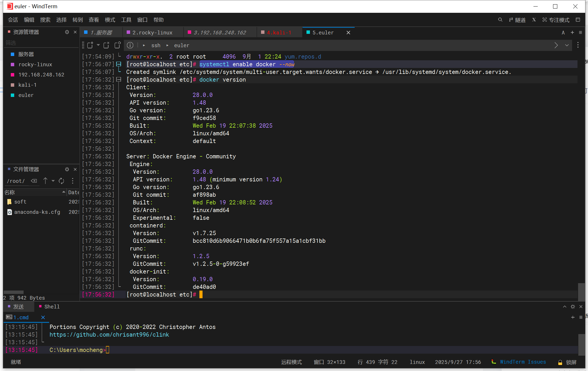The width and height of the screenshot is (588, 371).
Task: Go up one directory in the file manager
Action: (45, 181)
